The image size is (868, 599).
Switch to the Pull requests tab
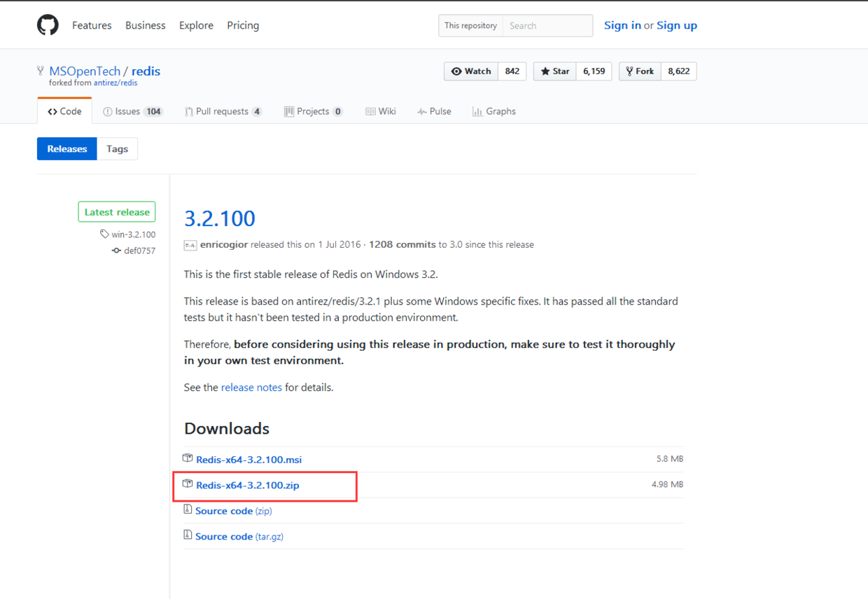click(223, 111)
